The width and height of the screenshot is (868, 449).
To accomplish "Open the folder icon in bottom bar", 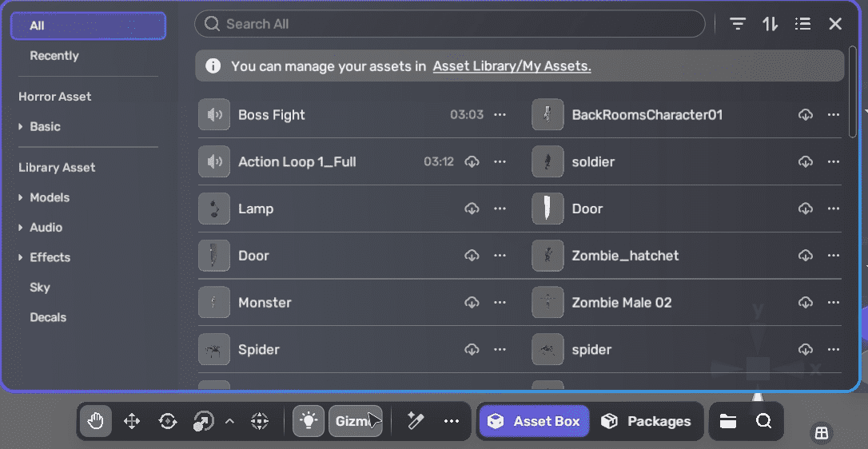I will pos(727,421).
